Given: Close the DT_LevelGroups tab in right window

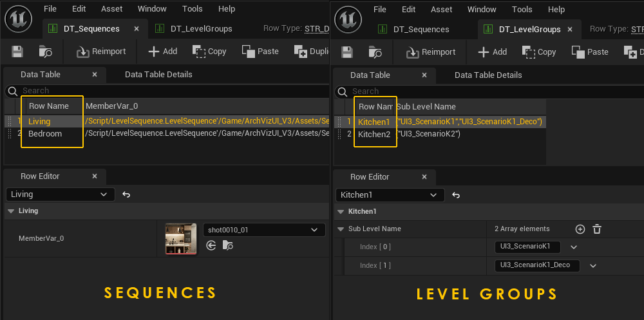Looking at the screenshot, I should [570, 29].
